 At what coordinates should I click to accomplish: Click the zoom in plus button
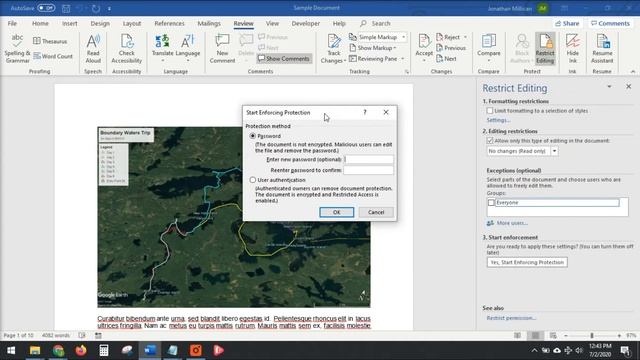tap(619, 336)
